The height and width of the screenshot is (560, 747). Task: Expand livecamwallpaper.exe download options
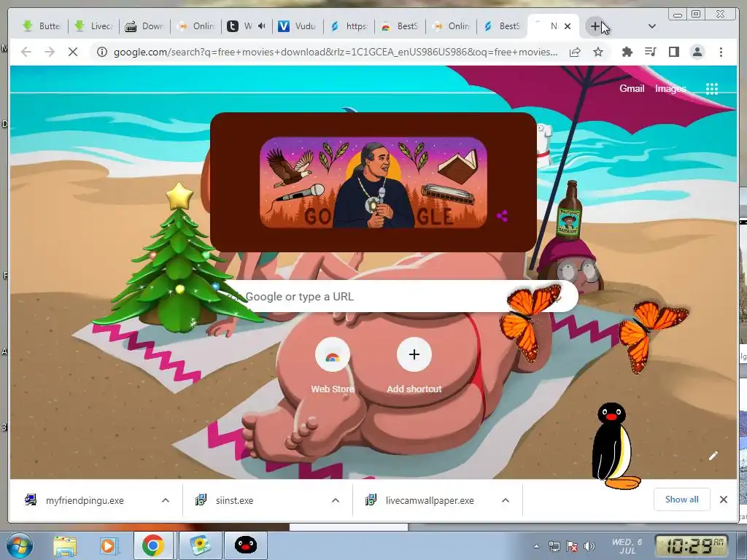[506, 500]
